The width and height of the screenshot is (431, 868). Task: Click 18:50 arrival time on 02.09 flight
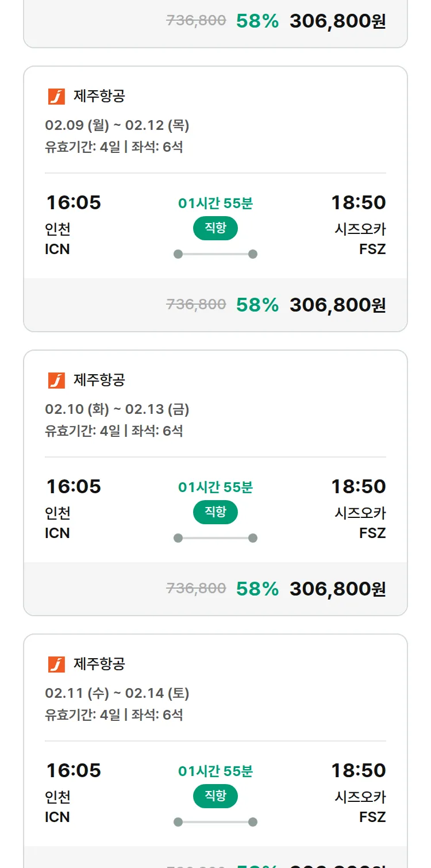pyautogui.click(x=358, y=202)
